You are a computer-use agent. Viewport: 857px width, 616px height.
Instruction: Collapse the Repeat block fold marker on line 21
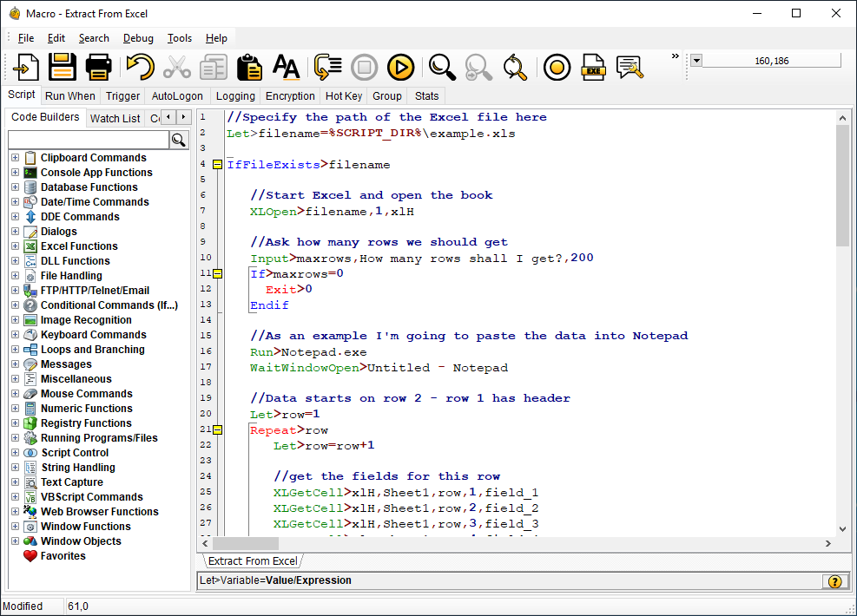[215, 429]
